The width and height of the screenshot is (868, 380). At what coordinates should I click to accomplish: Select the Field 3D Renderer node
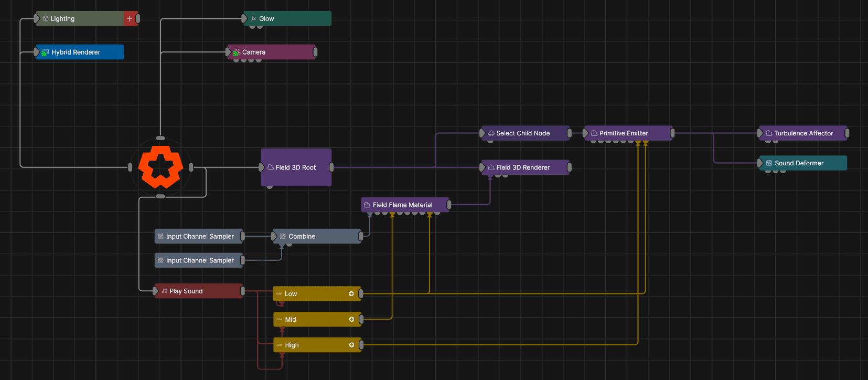click(526, 167)
